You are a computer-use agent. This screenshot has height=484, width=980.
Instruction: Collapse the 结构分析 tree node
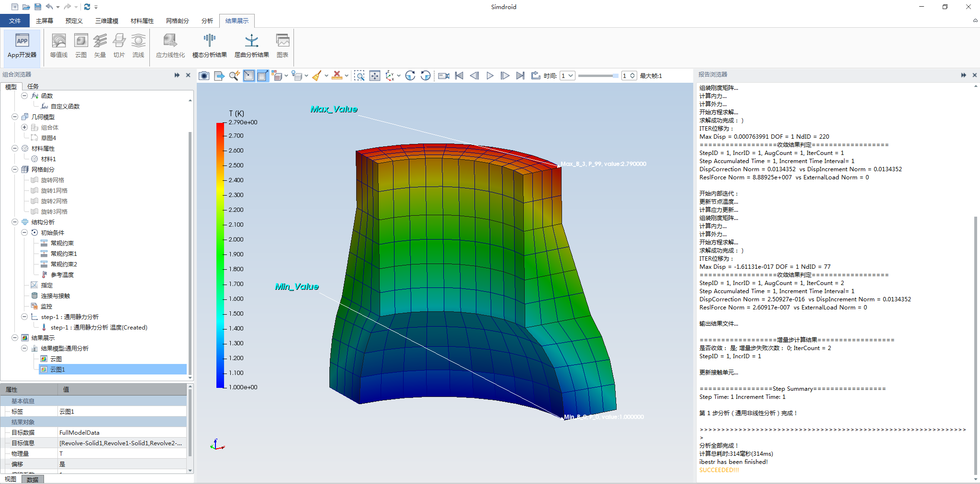15,222
